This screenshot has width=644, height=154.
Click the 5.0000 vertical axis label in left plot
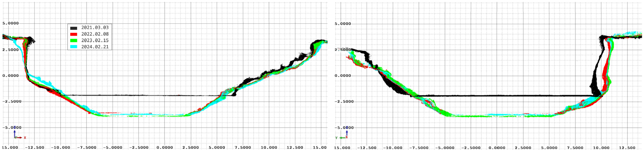11,23
